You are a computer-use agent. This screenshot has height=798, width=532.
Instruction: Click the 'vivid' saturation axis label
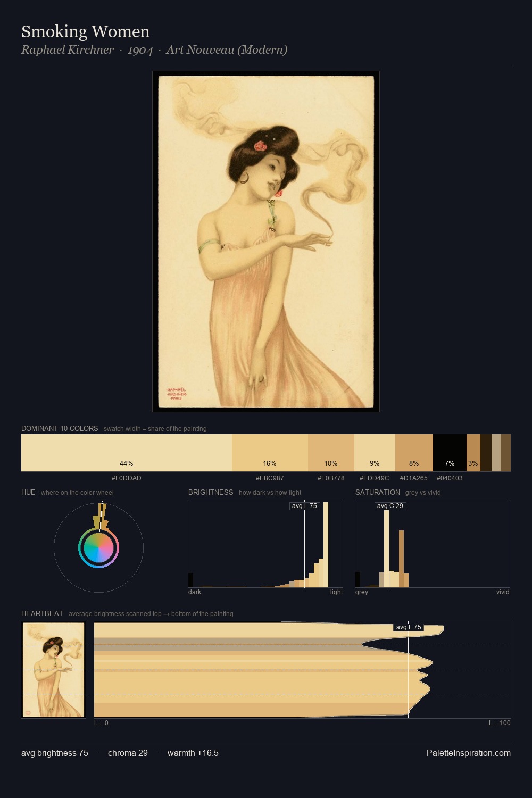(503, 592)
